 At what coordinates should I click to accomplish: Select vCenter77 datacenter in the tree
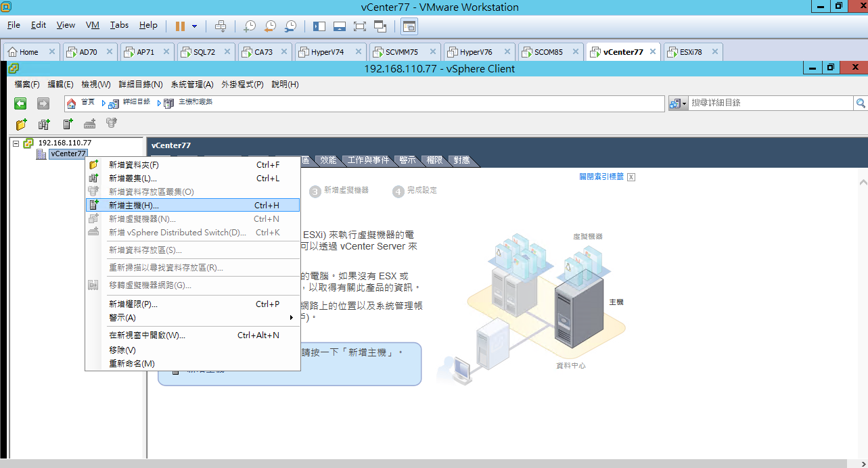[x=68, y=154]
